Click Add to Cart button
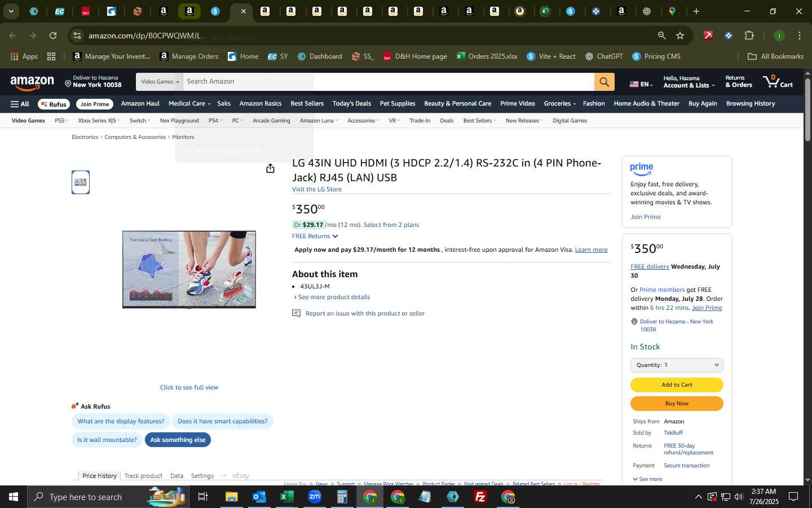 pyautogui.click(x=677, y=385)
